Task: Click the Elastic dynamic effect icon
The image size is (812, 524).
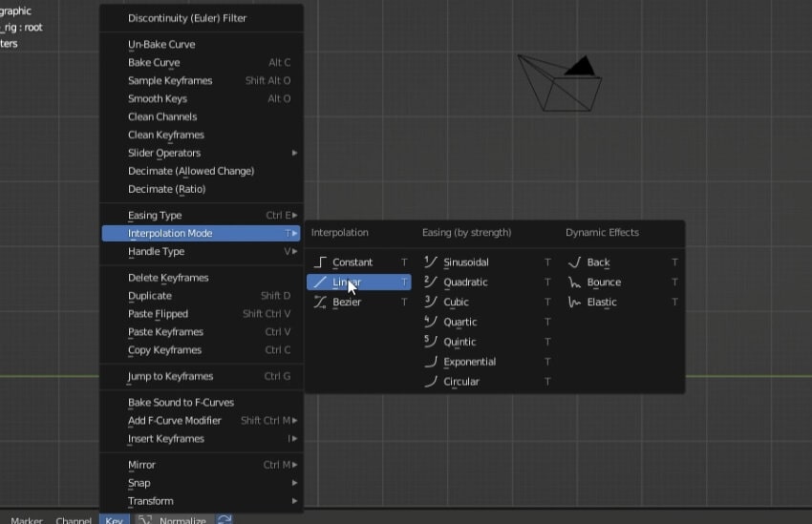Action: 574,303
